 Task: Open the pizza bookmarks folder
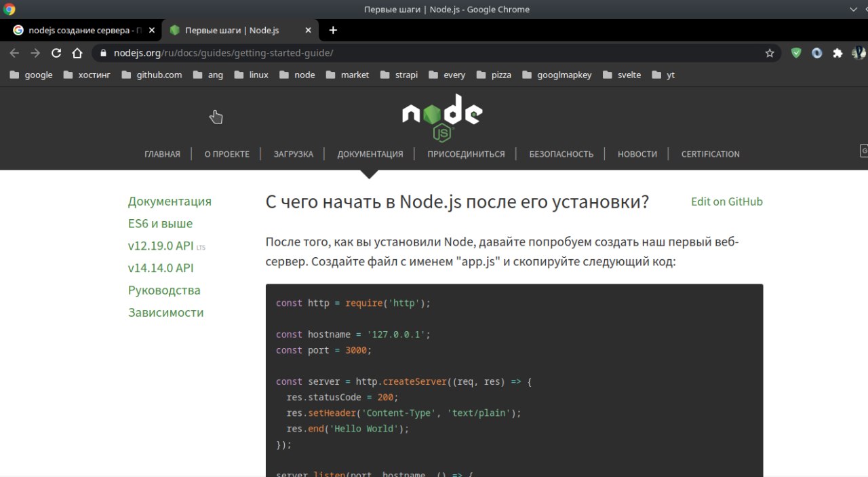point(494,75)
